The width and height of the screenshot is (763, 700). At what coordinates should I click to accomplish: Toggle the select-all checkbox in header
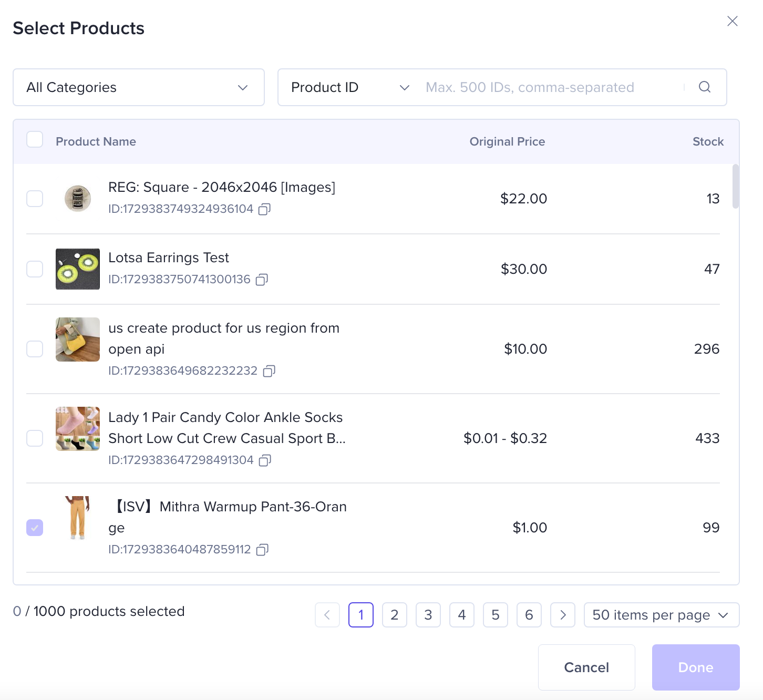[x=35, y=140]
